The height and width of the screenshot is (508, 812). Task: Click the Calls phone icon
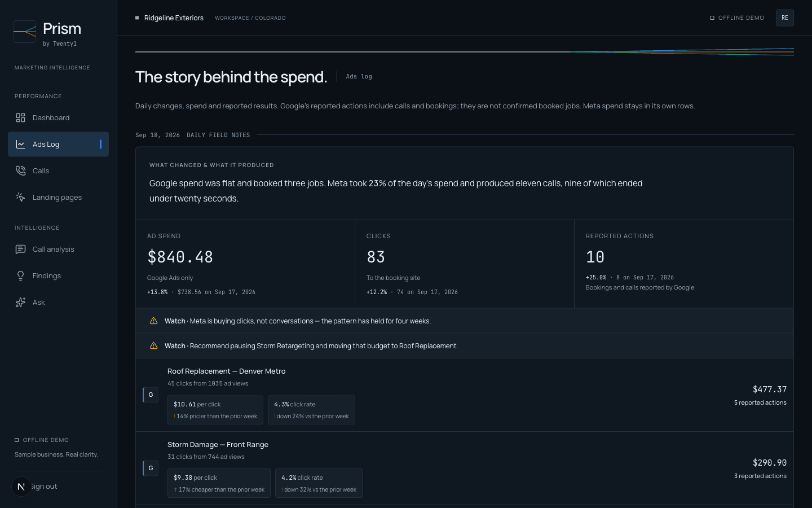pos(20,170)
